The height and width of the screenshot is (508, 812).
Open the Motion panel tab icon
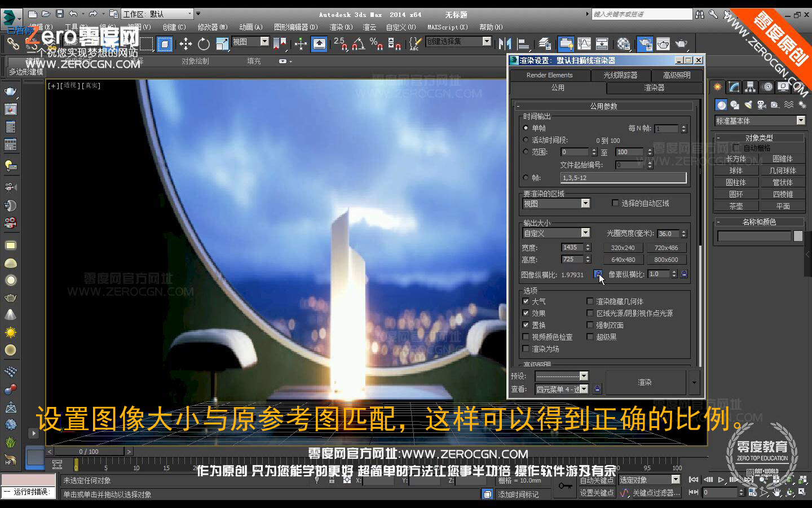click(767, 87)
